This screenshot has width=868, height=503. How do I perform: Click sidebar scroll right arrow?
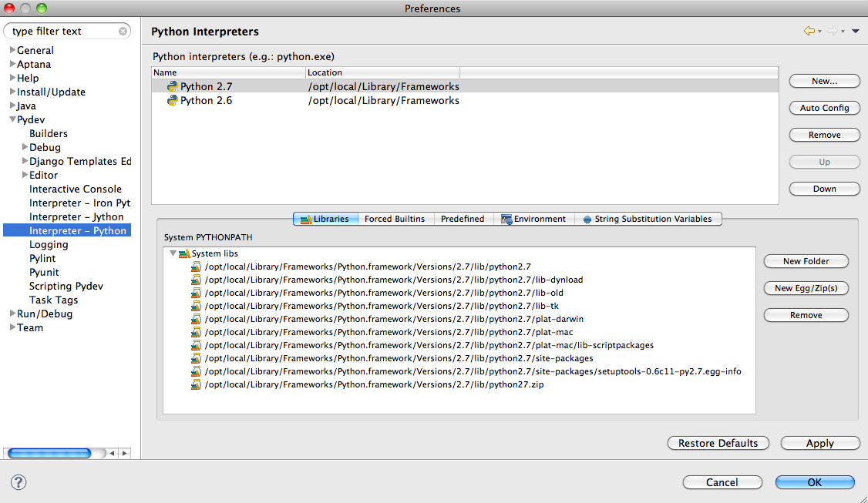pos(125,453)
